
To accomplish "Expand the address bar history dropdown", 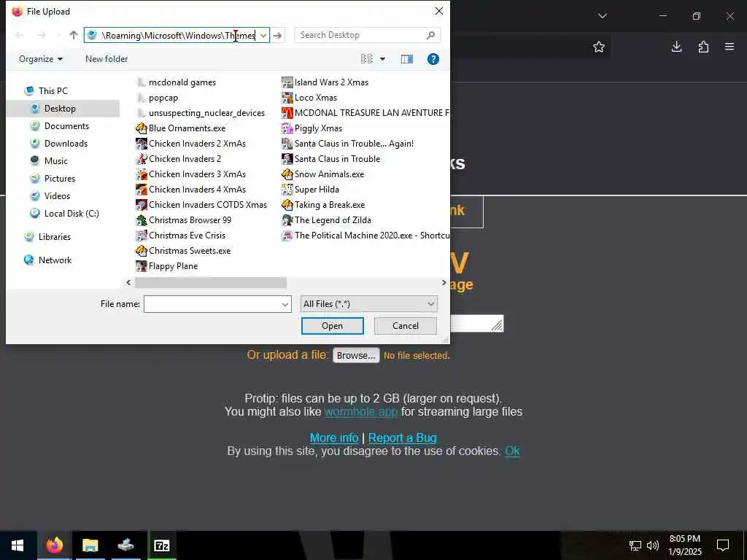I will click(263, 35).
